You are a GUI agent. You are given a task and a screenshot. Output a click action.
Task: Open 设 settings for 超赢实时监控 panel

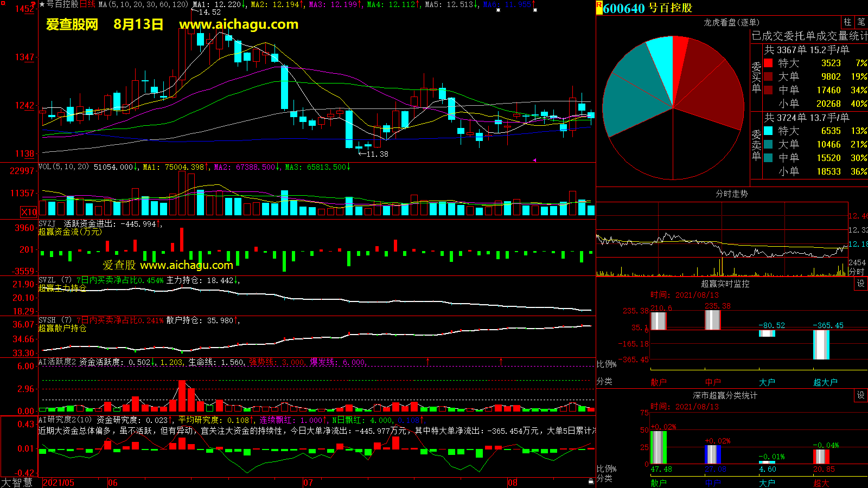861,284
